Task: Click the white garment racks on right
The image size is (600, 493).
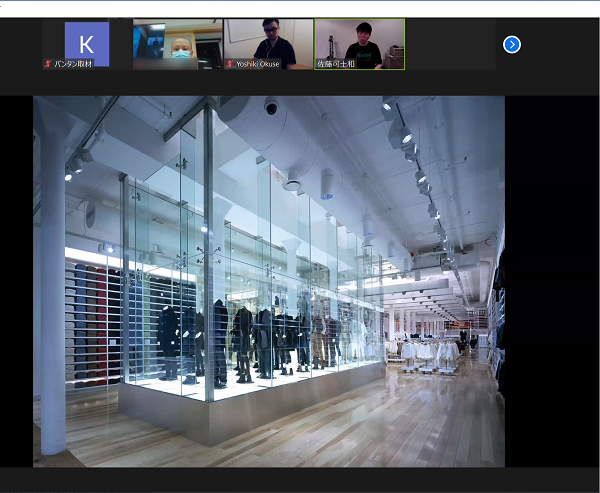Action: (430, 352)
